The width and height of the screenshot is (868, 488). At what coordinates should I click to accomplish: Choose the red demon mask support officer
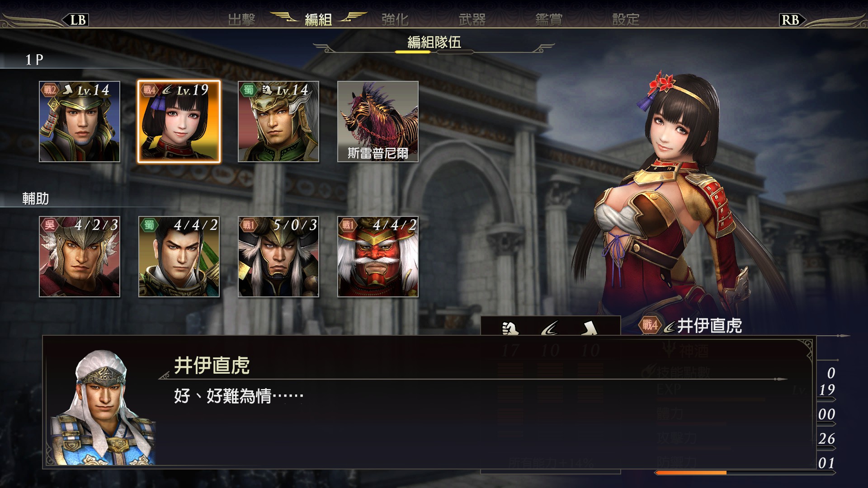coord(378,257)
